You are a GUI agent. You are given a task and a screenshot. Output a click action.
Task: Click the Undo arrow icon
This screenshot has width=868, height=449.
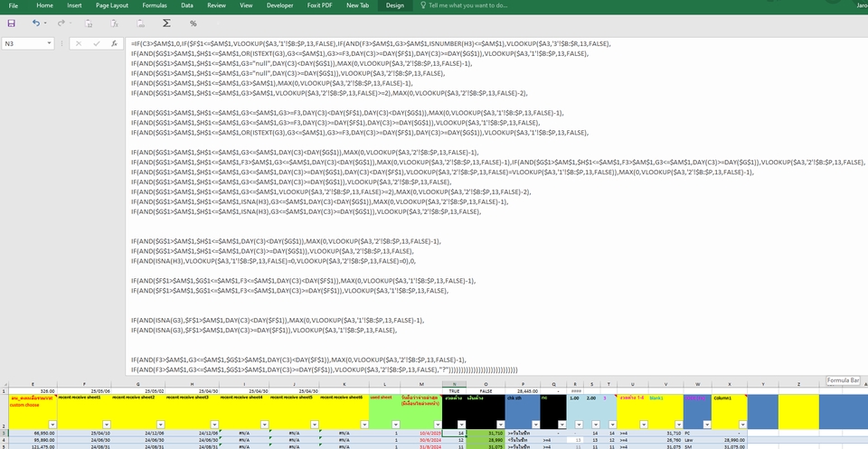(35, 23)
